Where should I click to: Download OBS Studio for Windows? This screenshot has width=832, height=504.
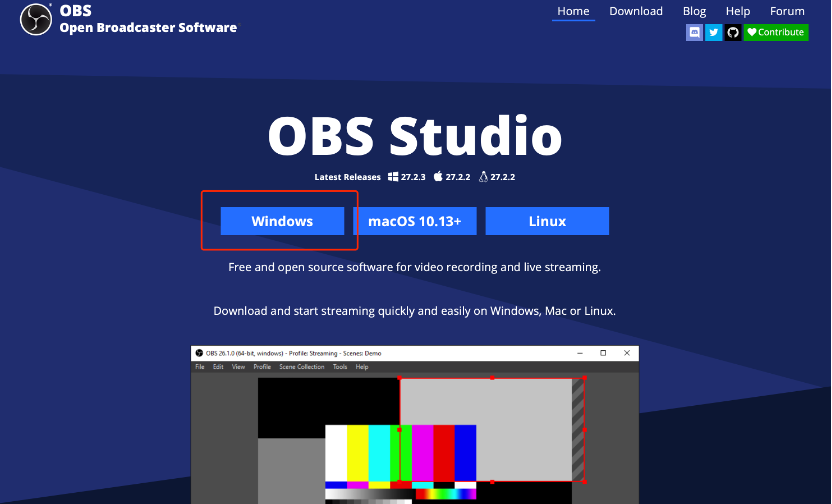[x=282, y=221]
